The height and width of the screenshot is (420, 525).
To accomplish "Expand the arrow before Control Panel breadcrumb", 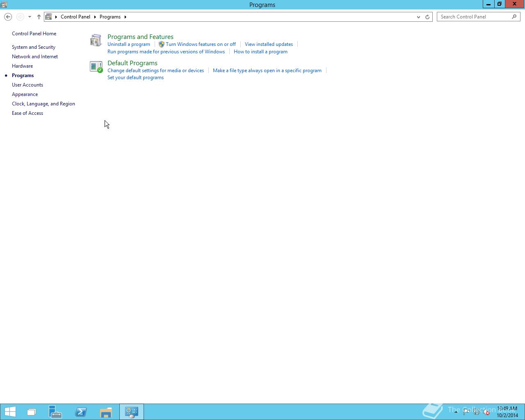I will (56, 17).
